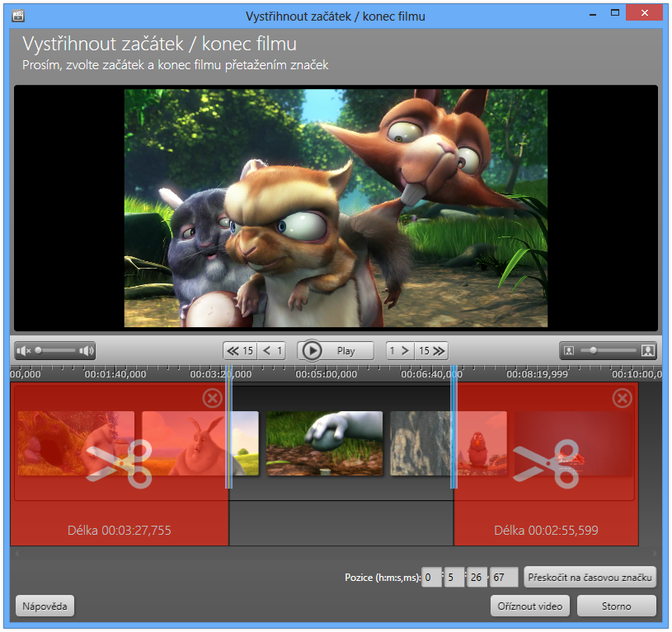Cancel with the Storno button

[x=616, y=606]
